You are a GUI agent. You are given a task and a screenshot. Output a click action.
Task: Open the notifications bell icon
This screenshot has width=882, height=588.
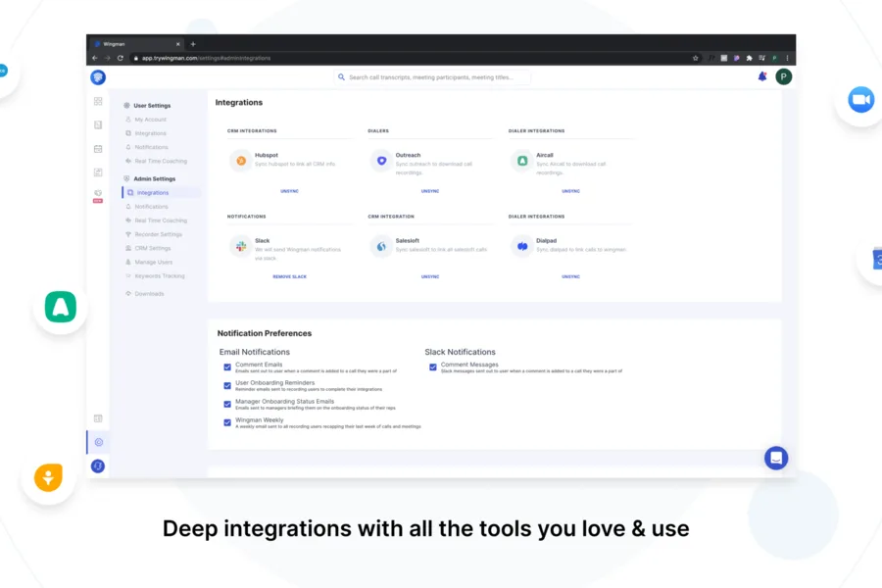(762, 76)
